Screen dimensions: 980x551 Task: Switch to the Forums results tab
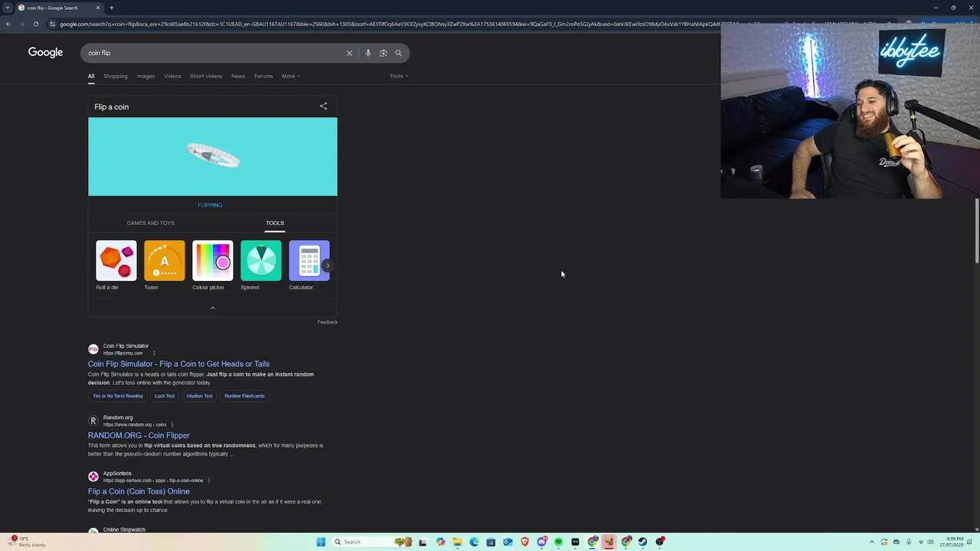click(x=263, y=76)
